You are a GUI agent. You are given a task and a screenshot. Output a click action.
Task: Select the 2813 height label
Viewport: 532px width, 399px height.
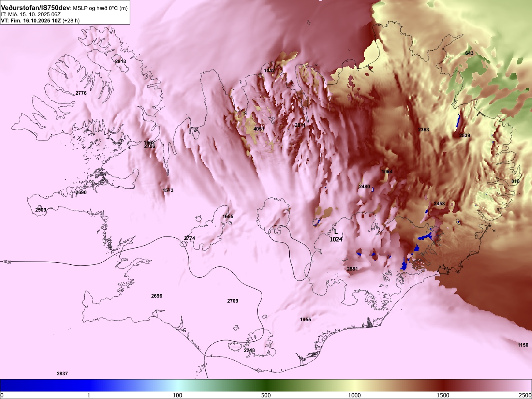click(x=121, y=62)
